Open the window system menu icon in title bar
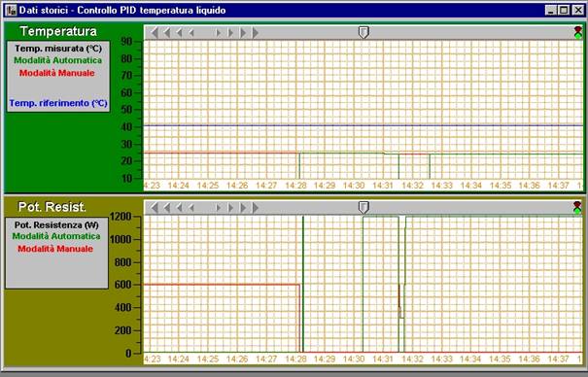 (x=11, y=10)
